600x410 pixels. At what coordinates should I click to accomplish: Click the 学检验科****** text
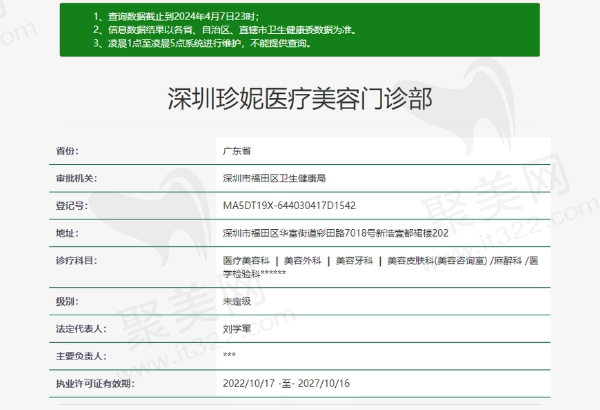click(x=254, y=273)
